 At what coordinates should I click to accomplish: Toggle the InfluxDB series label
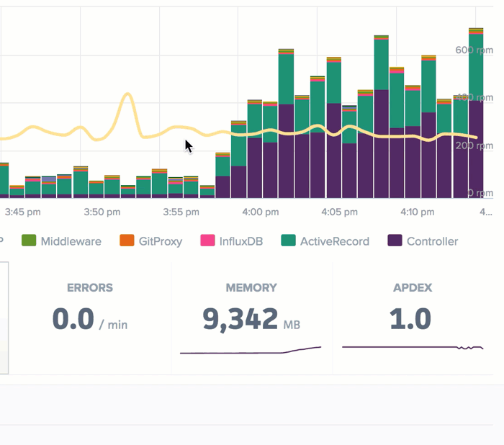click(241, 241)
